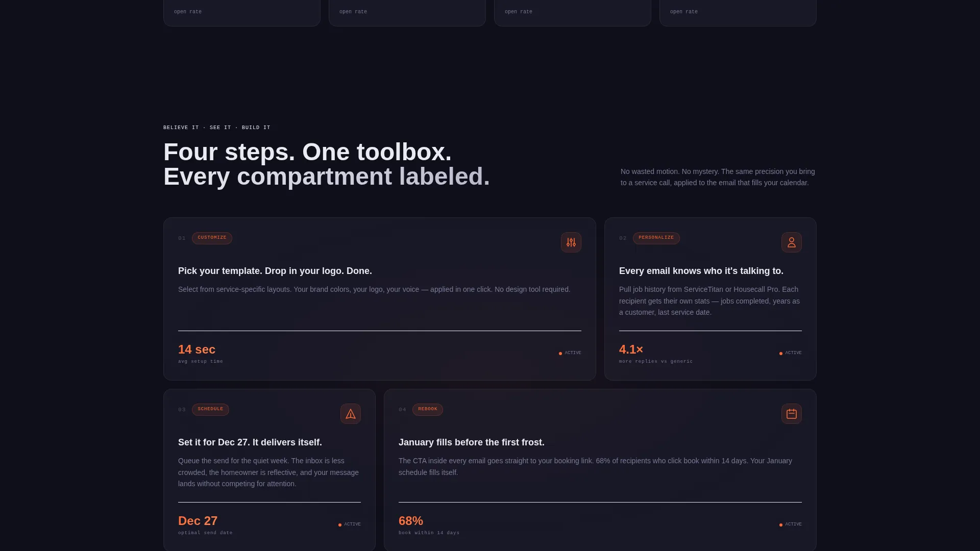Click the calendar icon in Rebook card

click(x=792, y=414)
